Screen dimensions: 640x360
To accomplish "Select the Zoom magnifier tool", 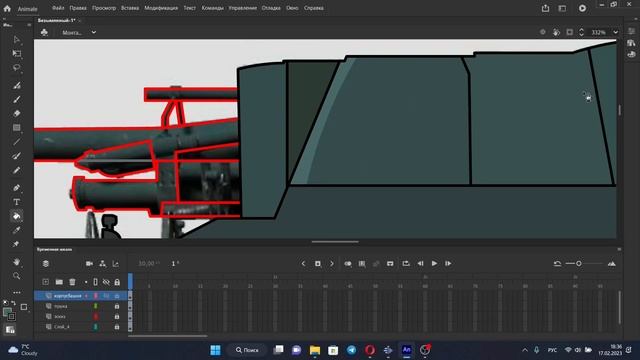I will (16, 276).
